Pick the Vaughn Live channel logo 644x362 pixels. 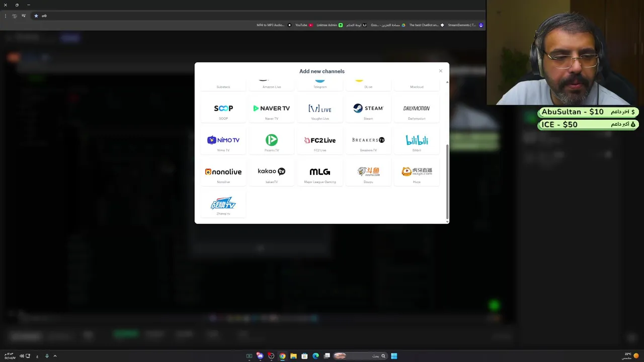pyautogui.click(x=320, y=109)
